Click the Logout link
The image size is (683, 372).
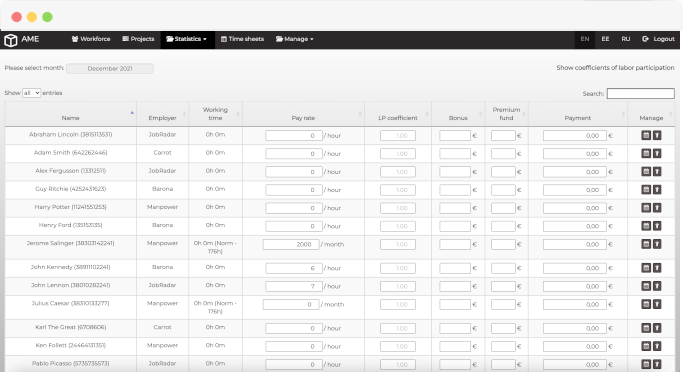[x=659, y=39]
